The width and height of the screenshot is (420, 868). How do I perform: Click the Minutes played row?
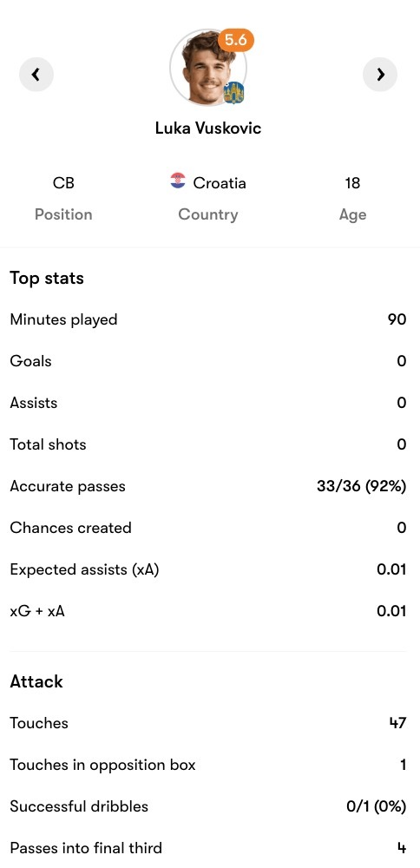[208, 319]
